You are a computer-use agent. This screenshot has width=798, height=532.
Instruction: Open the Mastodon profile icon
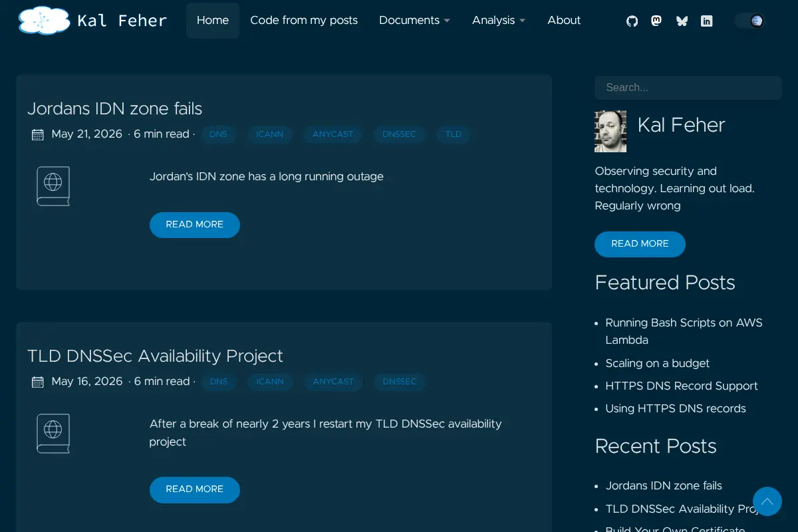point(656,21)
